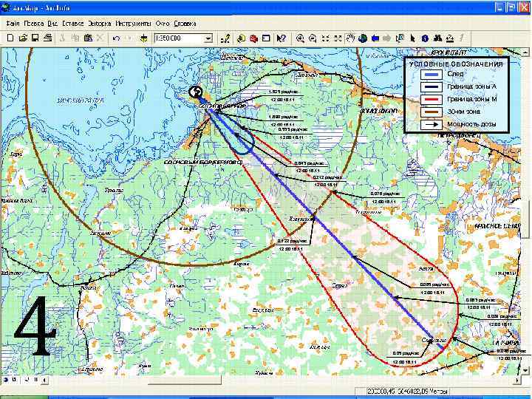Undo the last action
This screenshot has width=532, height=399.
click(116, 38)
